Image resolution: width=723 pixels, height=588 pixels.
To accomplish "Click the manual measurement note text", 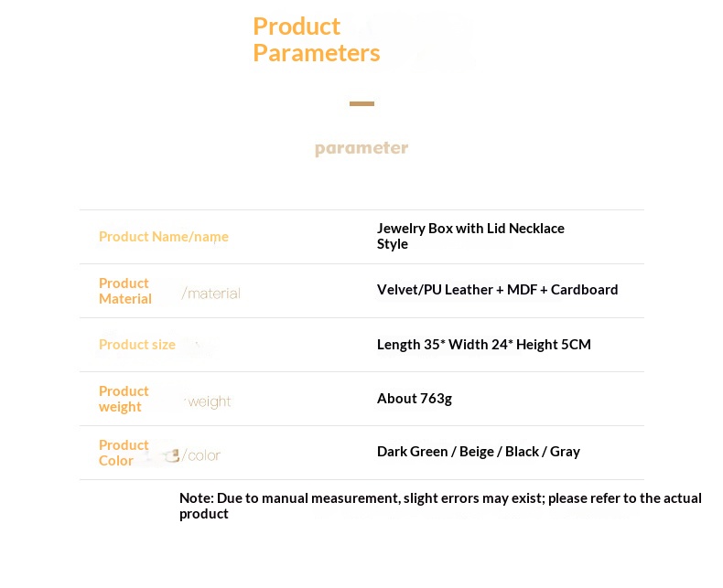I will (x=440, y=506).
